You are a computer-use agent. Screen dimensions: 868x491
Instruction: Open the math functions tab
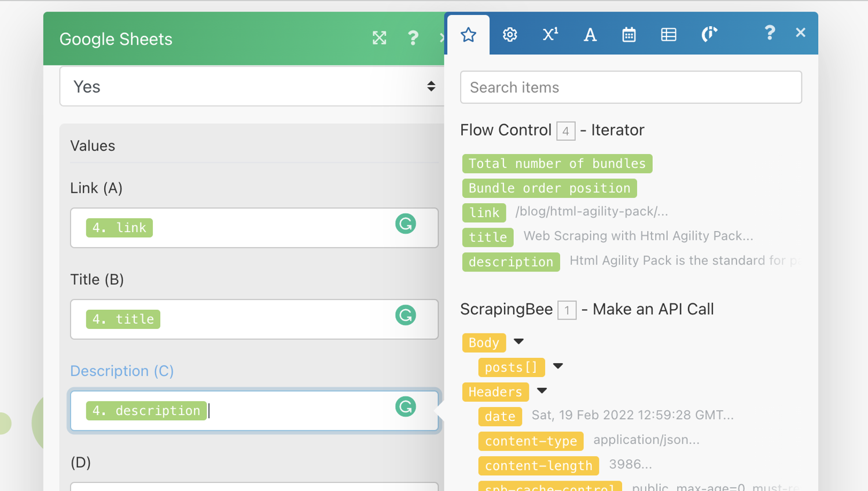tap(550, 35)
